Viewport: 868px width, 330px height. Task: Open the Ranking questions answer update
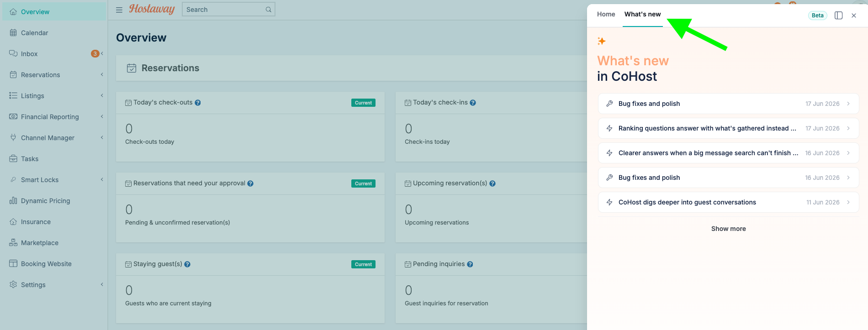pyautogui.click(x=729, y=128)
